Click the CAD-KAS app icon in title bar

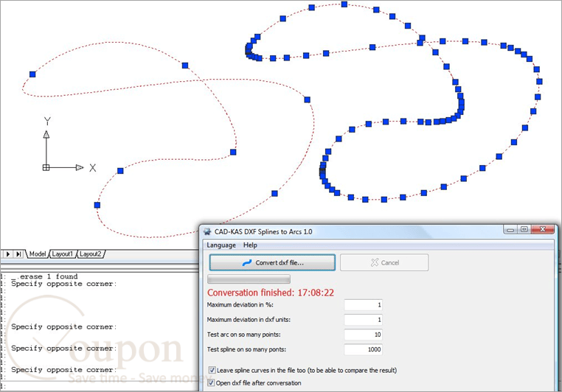(207, 231)
